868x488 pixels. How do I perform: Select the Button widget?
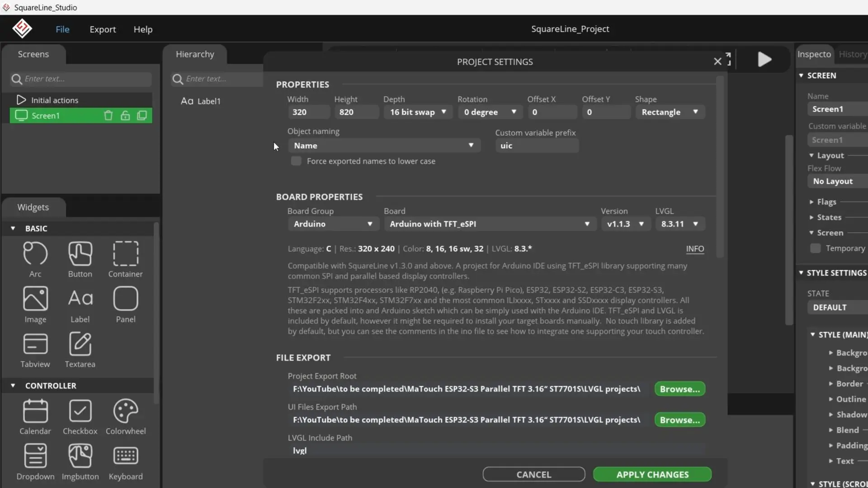click(80, 259)
